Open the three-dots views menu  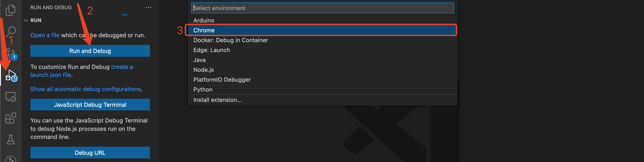click(x=149, y=8)
